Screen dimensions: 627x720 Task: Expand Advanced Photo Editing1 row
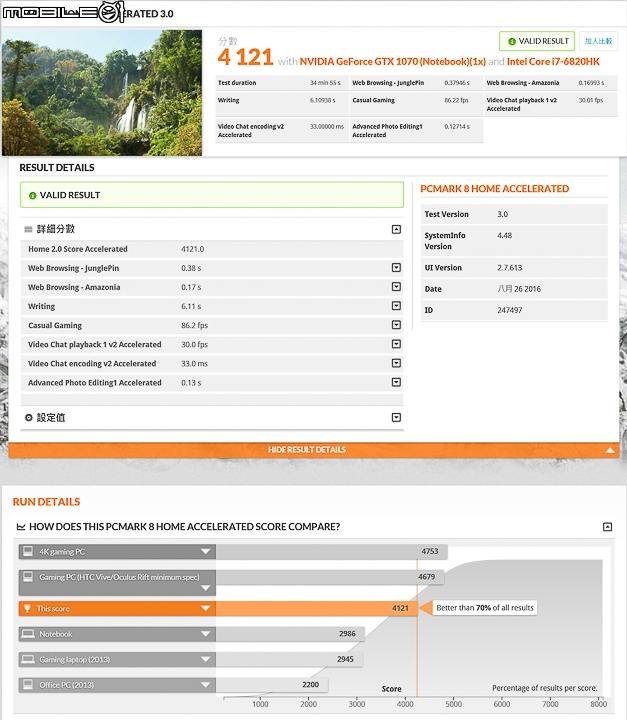(x=396, y=382)
